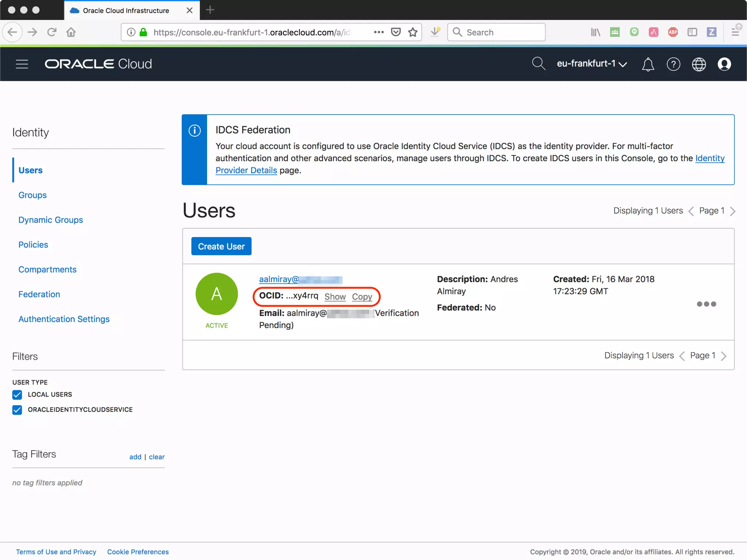The width and height of the screenshot is (747, 560).
Task: Click the Create User button
Action: (221, 246)
